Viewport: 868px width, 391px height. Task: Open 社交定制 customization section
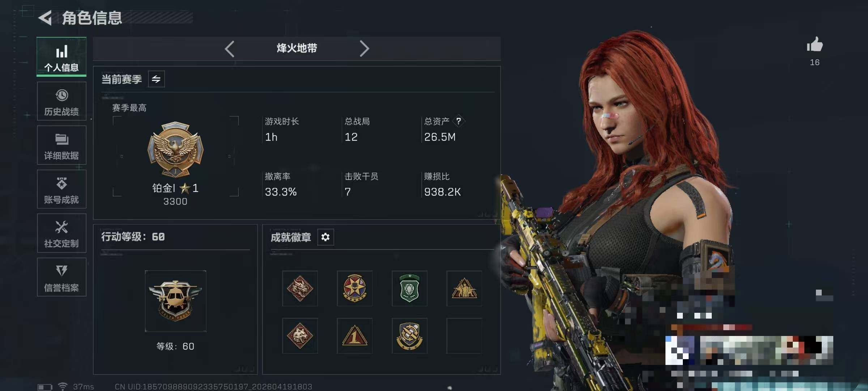[61, 233]
